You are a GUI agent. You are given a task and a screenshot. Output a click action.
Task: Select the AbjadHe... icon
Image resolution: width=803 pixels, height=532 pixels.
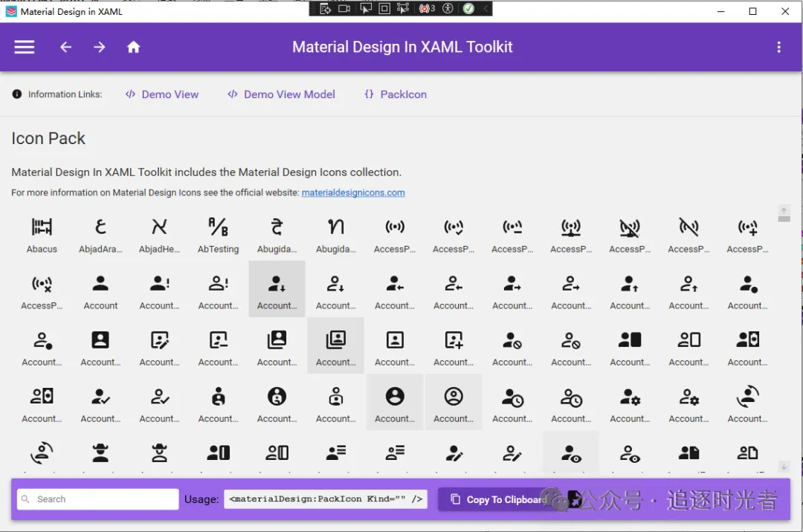pos(159,233)
